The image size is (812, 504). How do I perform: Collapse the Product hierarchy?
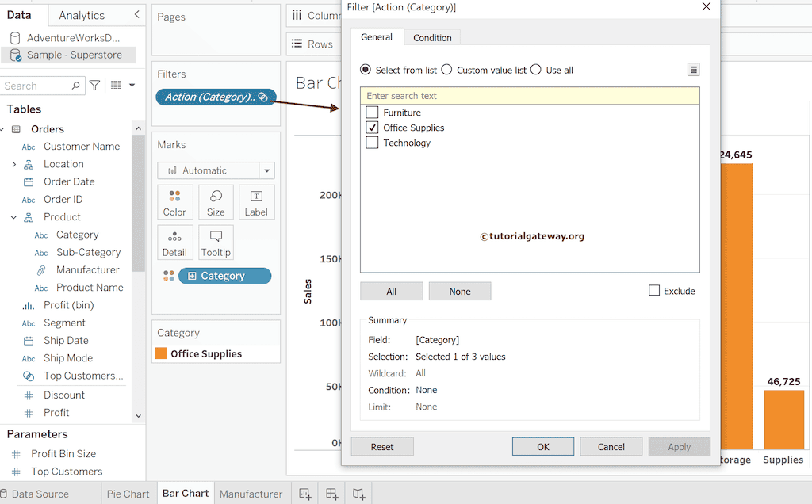[14, 217]
